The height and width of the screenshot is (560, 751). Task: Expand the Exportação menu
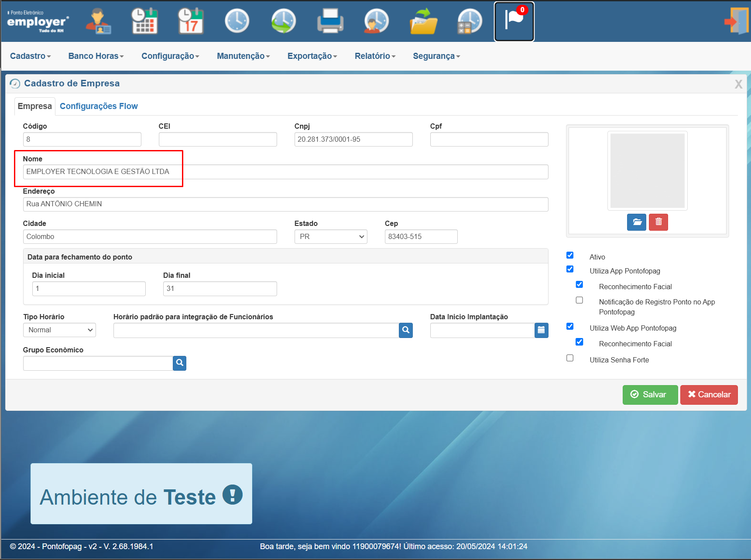312,56
